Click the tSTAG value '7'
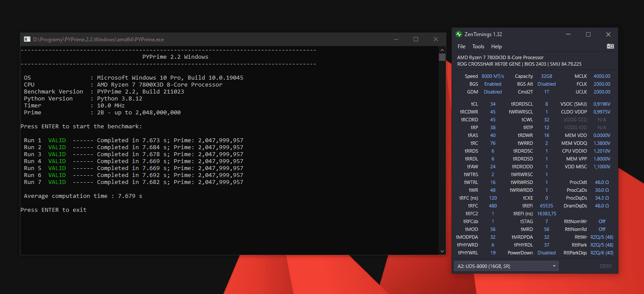Screen dimensions: 644x294 pos(546,221)
